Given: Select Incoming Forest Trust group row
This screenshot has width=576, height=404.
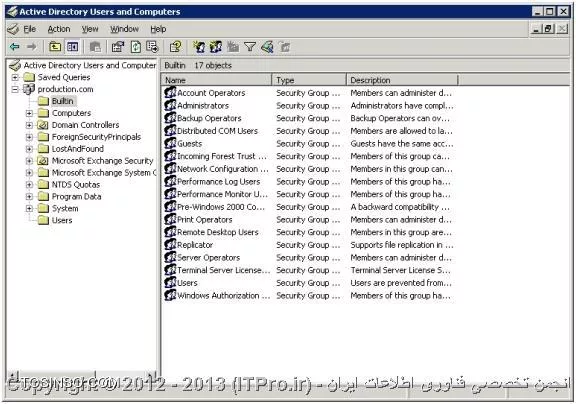Looking at the screenshot, I should 222,156.
